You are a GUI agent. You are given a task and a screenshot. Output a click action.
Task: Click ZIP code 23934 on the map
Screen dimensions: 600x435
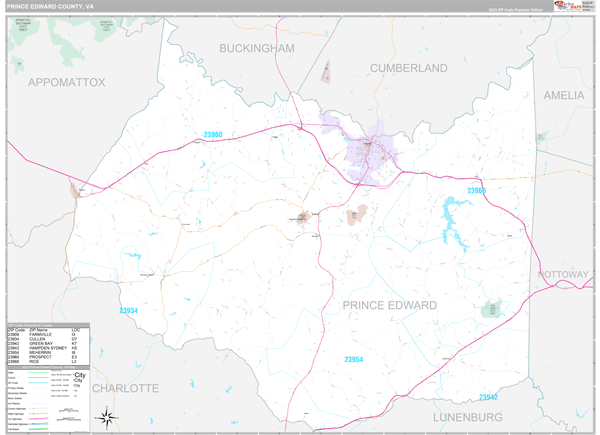pos(128,311)
